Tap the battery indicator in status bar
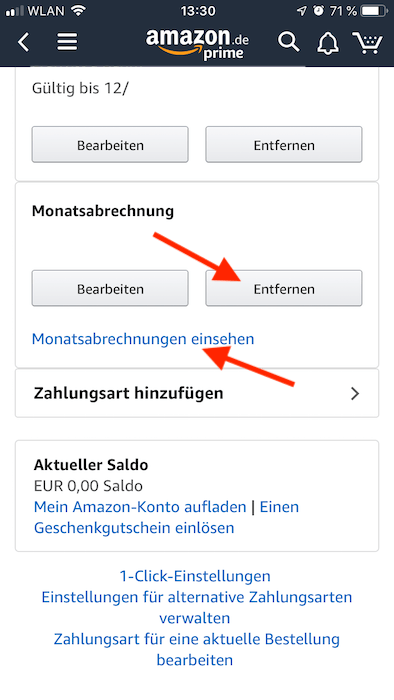 coord(375,11)
